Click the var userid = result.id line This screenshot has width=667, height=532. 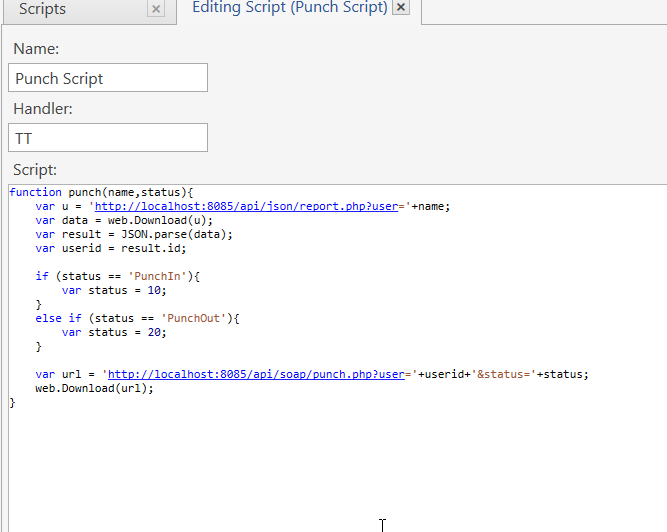point(110,248)
